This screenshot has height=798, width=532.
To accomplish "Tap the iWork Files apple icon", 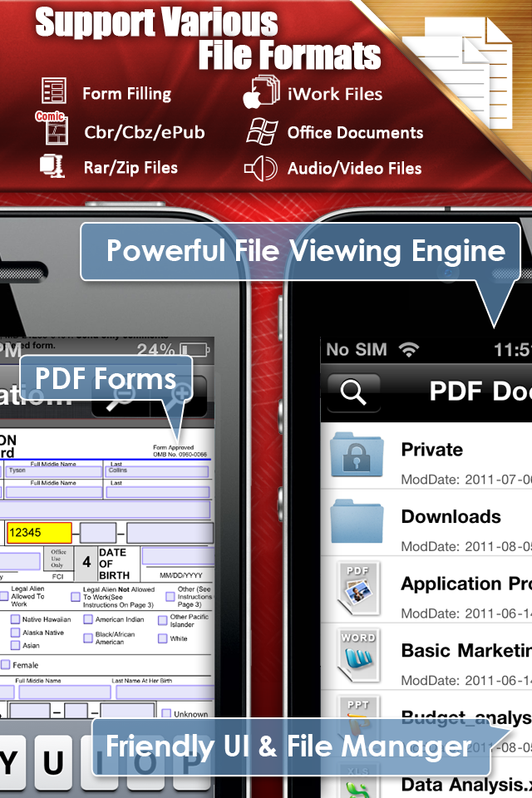I will click(261, 92).
